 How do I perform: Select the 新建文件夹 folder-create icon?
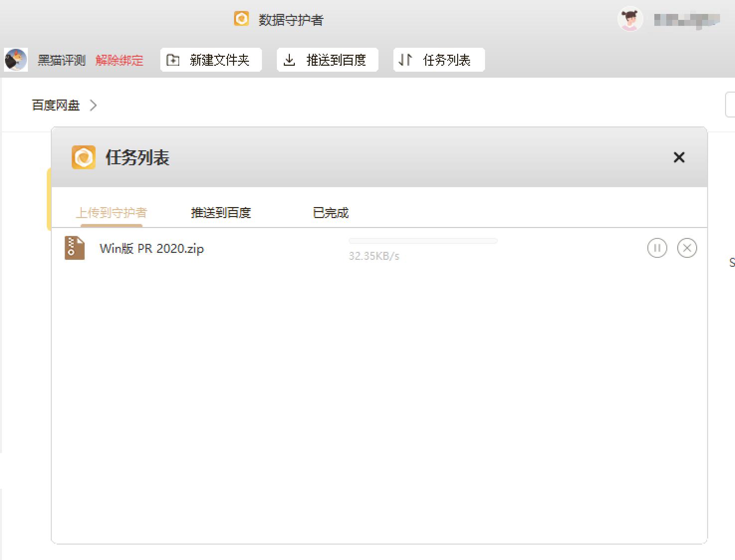[x=172, y=59]
